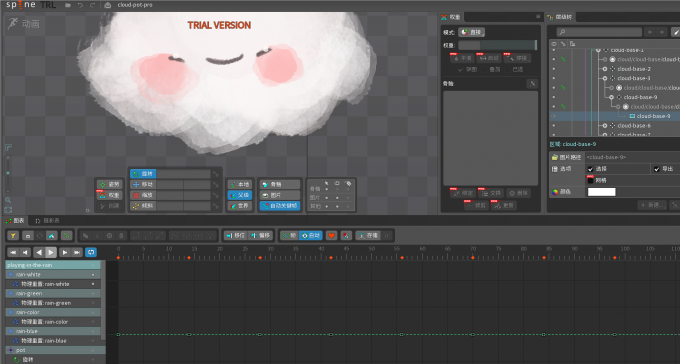Adjust the Weight (权重) slider

[x=497, y=45]
